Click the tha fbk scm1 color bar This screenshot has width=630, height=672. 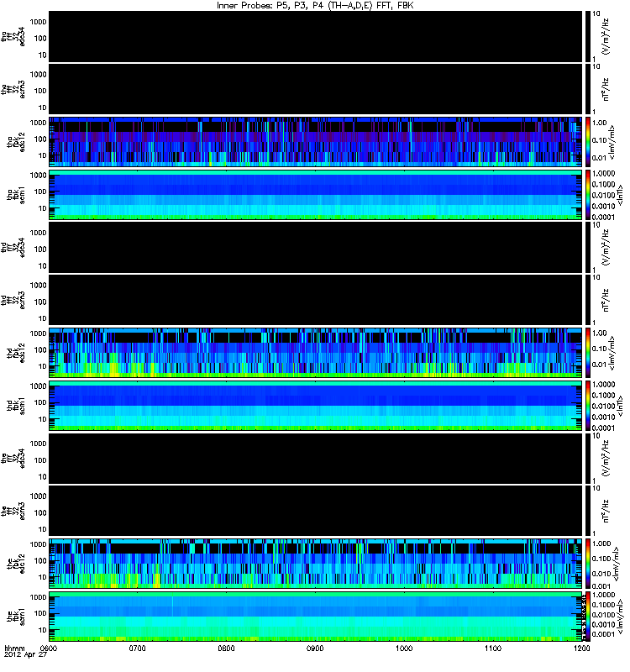587,195
